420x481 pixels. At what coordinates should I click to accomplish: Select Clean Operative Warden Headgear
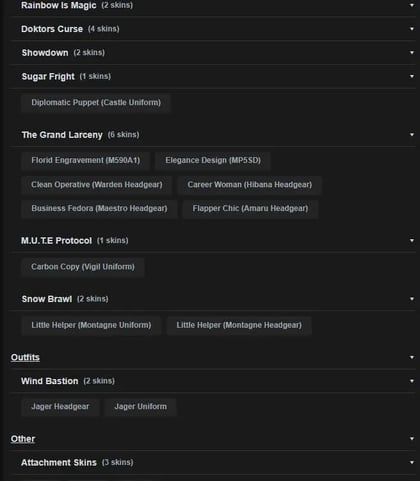pyautogui.click(x=97, y=185)
